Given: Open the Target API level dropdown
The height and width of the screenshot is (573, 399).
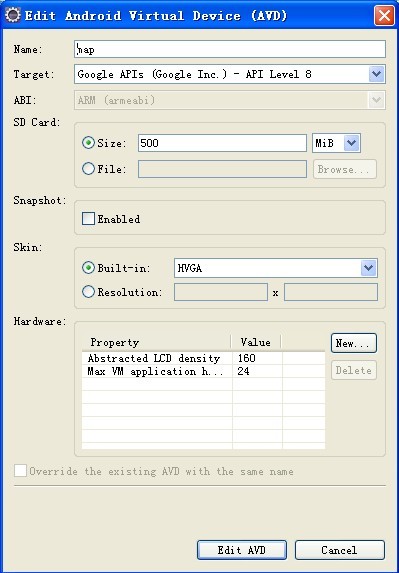Looking at the screenshot, I should click(x=376, y=75).
